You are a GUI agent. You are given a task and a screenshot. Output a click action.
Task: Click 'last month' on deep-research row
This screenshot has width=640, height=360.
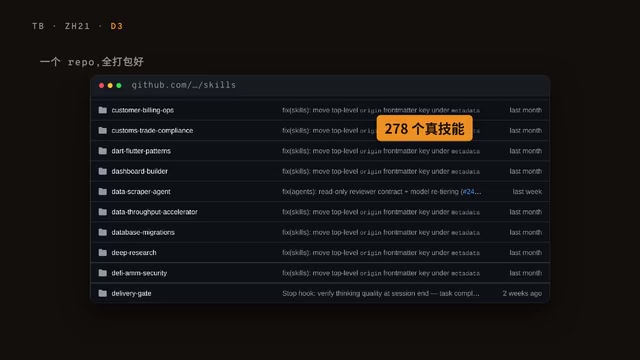click(x=526, y=253)
